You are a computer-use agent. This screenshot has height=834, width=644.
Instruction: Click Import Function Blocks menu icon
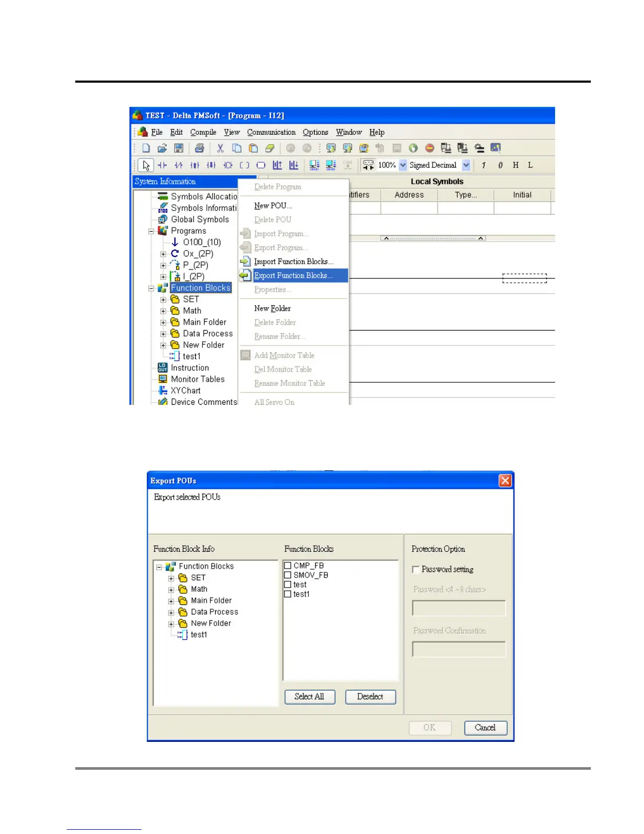tap(245, 261)
